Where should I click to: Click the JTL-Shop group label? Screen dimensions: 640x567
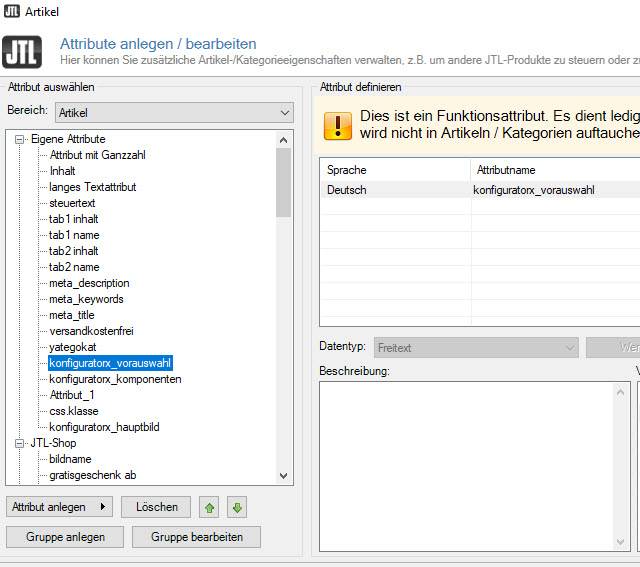click(x=53, y=443)
